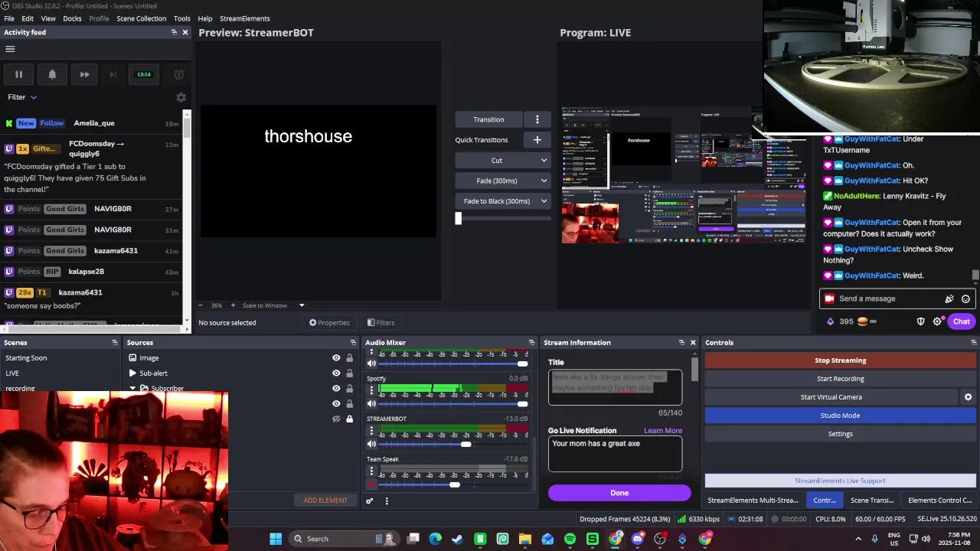This screenshot has width=980, height=551.
Task: Collapse the Subscriber group
Action: (x=132, y=388)
